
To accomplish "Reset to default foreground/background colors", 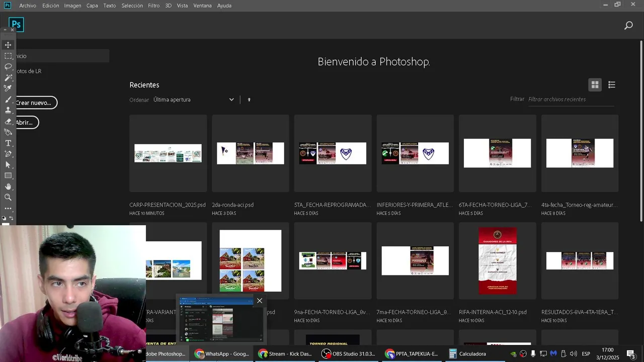I will click(5, 218).
